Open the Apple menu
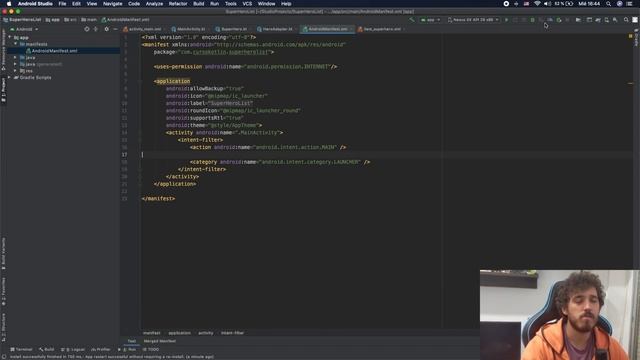This screenshot has width=640, height=360. (9, 4)
